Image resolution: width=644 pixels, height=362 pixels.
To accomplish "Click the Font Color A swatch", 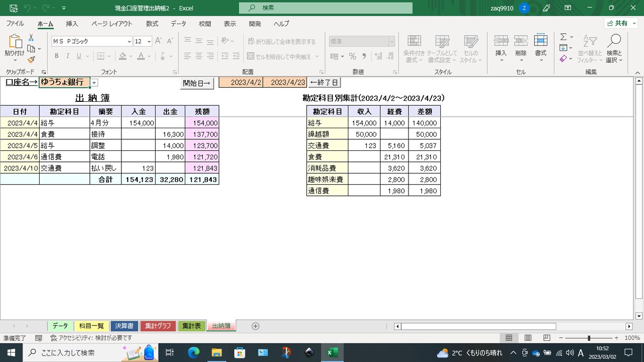I will (x=141, y=56).
